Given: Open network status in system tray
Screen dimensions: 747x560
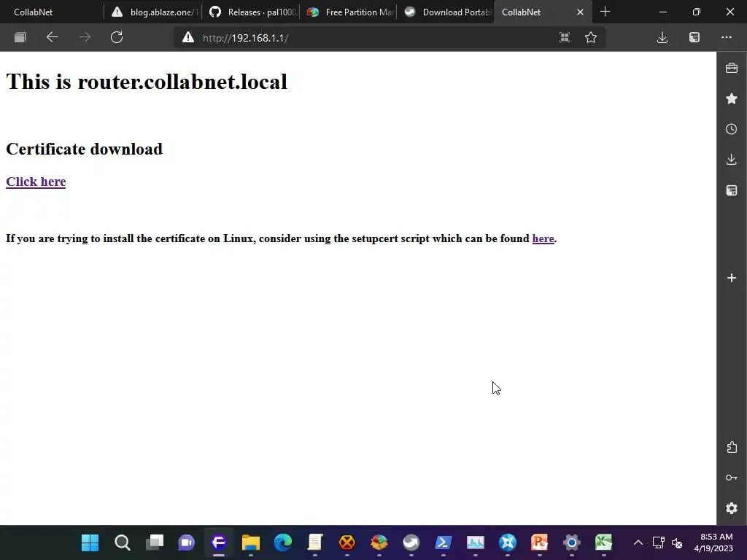Looking at the screenshot, I should [659, 542].
